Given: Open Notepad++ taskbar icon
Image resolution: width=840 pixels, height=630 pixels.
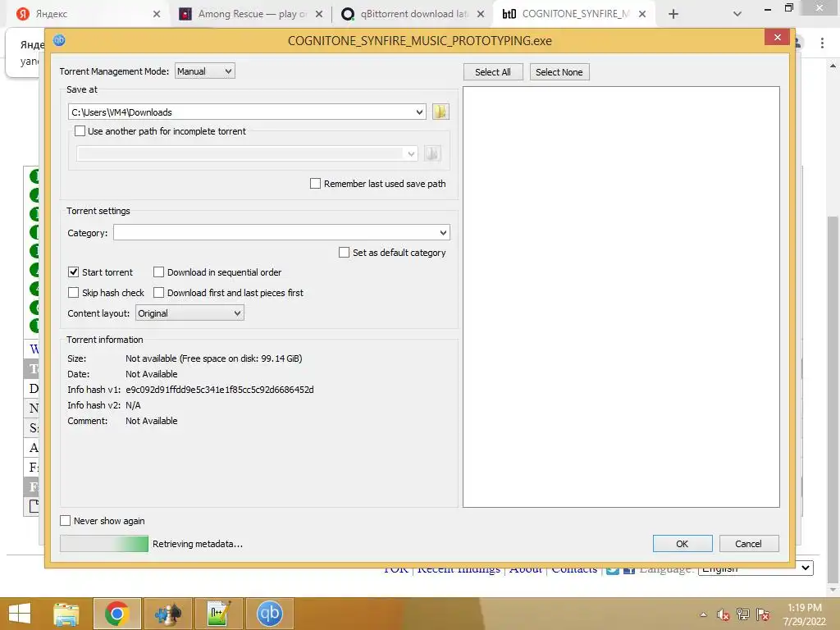Looking at the screenshot, I should pos(218,614).
